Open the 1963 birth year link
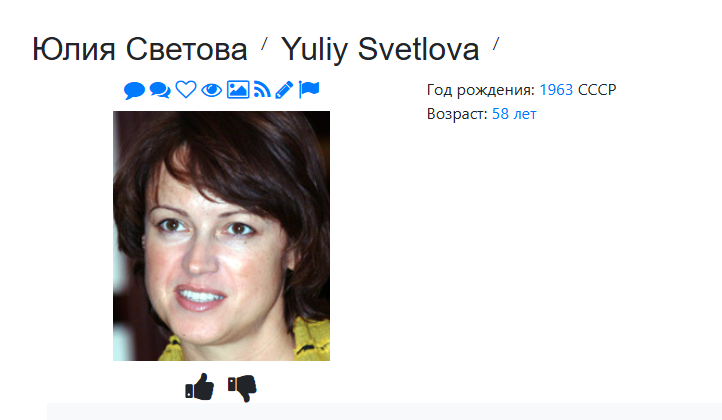Screen dimensions: 722x420 pos(556,90)
